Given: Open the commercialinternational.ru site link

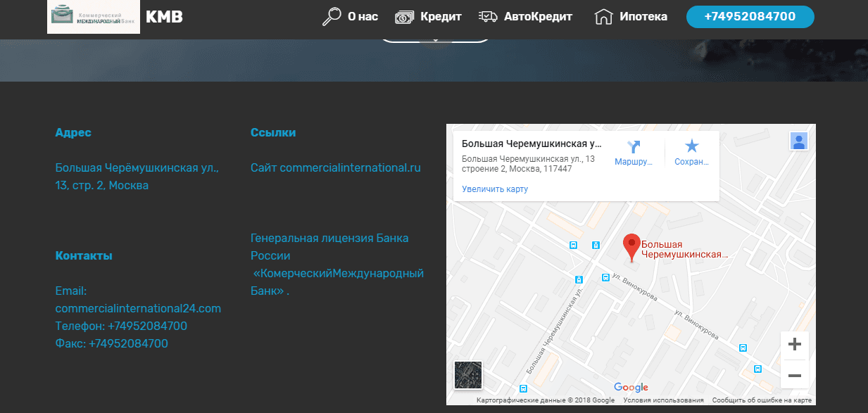Looking at the screenshot, I should pyautogui.click(x=335, y=167).
